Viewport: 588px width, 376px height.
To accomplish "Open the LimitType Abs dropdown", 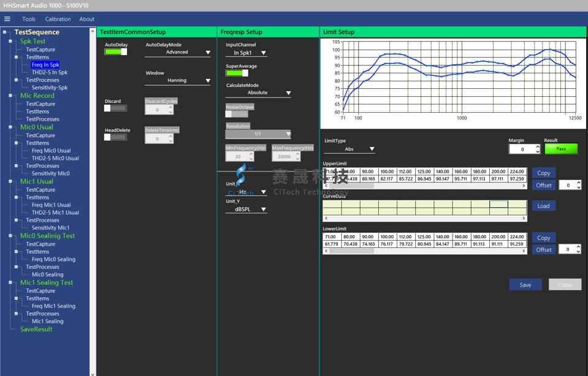I will coord(349,149).
